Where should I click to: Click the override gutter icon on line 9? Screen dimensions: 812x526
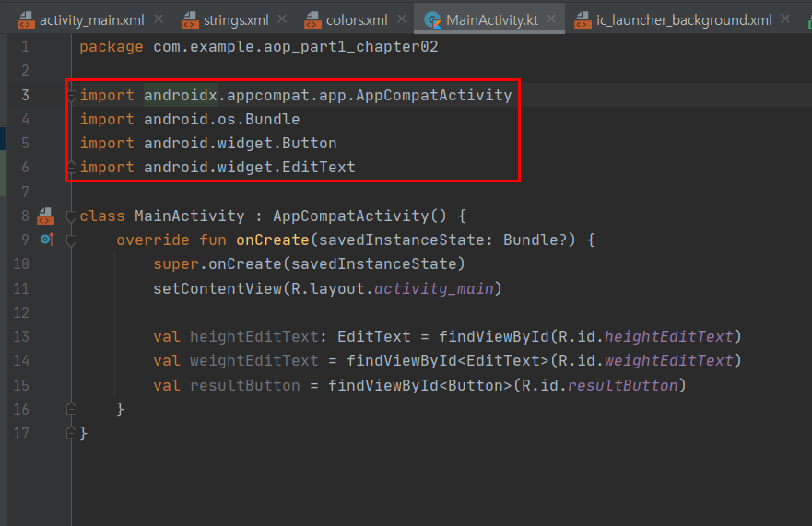tap(47, 240)
